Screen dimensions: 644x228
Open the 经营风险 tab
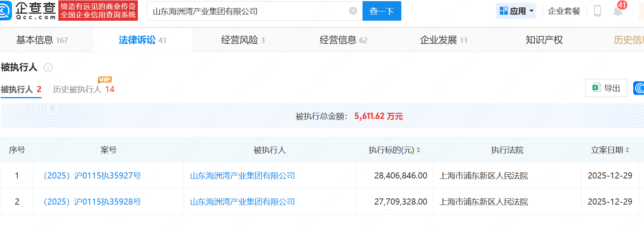click(x=242, y=40)
